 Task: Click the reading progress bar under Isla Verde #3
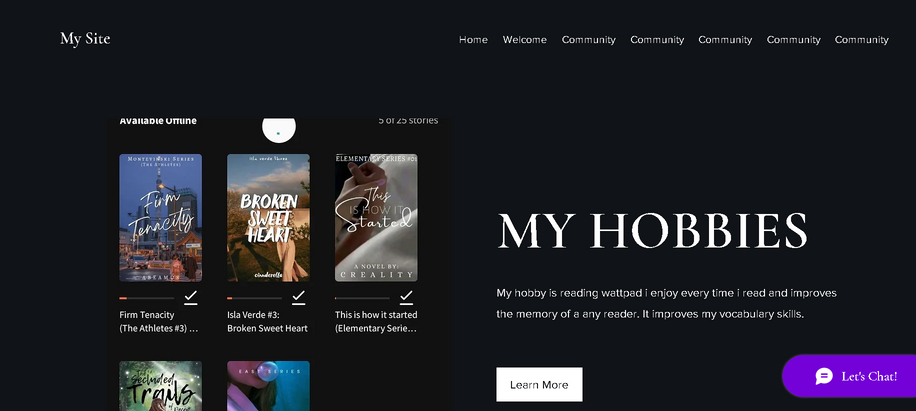(254, 298)
